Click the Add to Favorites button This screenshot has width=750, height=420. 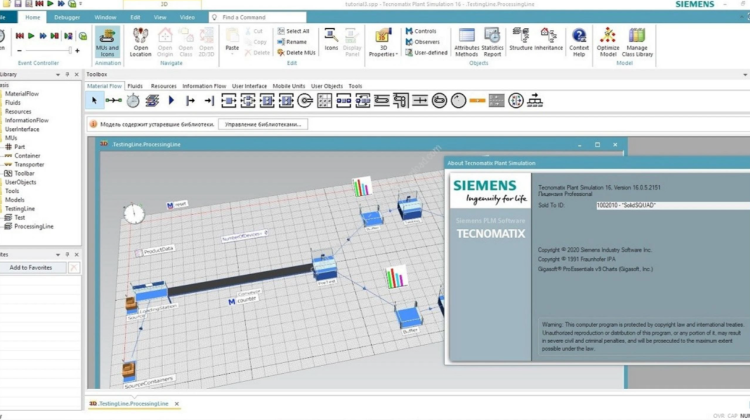(x=30, y=267)
